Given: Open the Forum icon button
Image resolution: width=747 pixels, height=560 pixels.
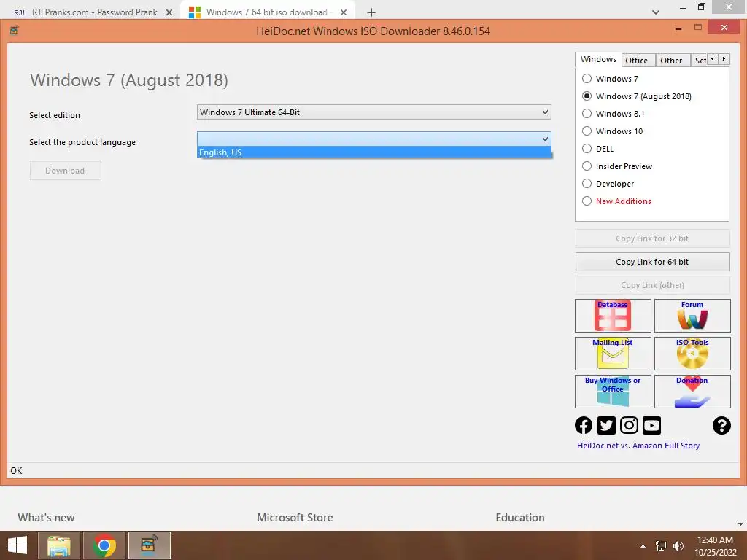Looking at the screenshot, I should (692, 316).
